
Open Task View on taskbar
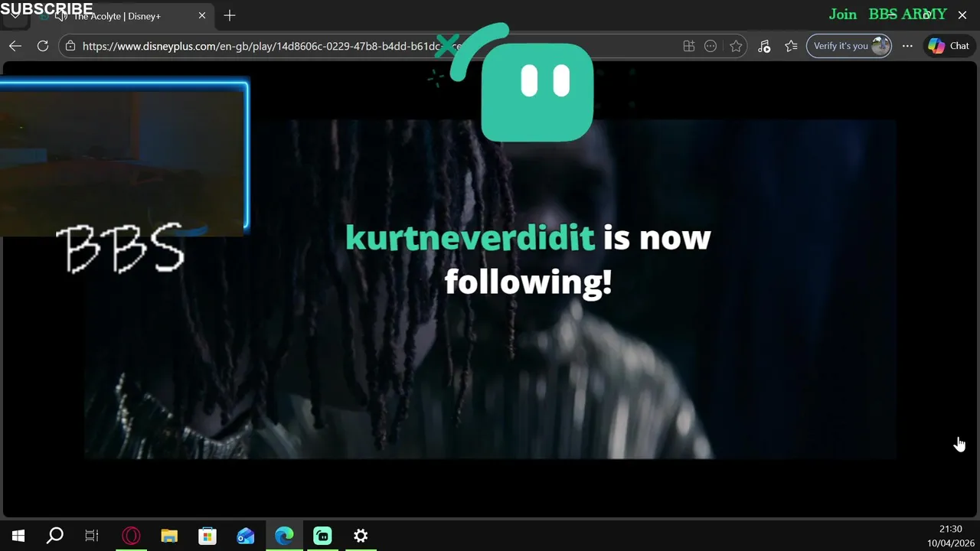[x=92, y=536]
